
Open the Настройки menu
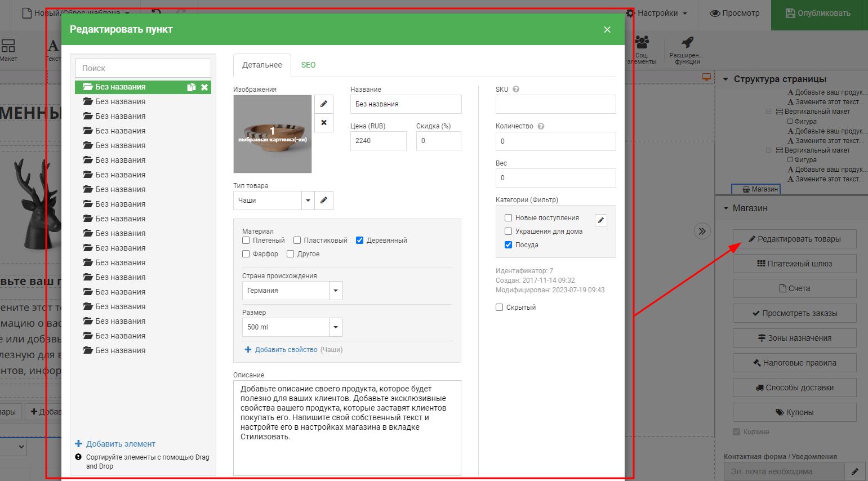pos(657,13)
